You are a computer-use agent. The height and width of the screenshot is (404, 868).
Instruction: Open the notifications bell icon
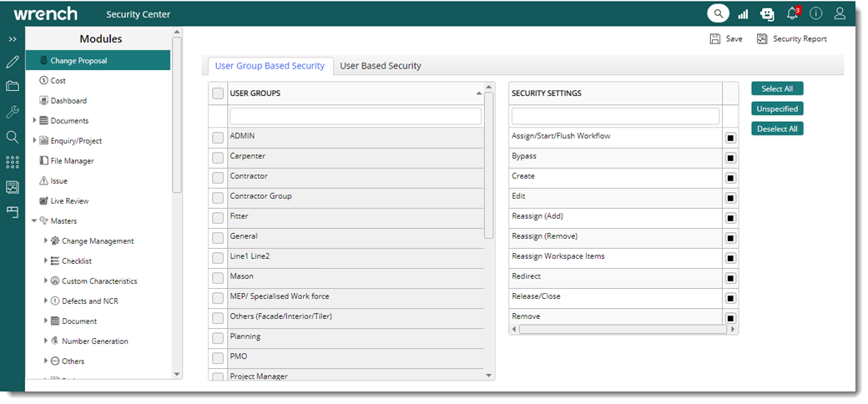point(792,13)
